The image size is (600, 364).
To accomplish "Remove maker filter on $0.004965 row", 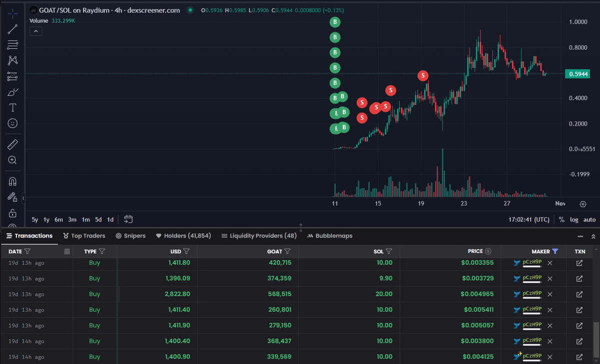I will pos(550,294).
